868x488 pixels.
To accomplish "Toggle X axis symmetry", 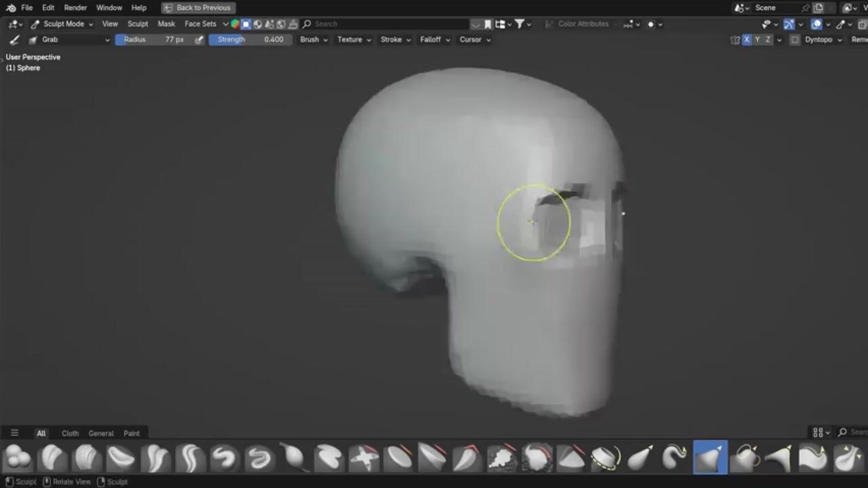I will click(x=747, y=39).
